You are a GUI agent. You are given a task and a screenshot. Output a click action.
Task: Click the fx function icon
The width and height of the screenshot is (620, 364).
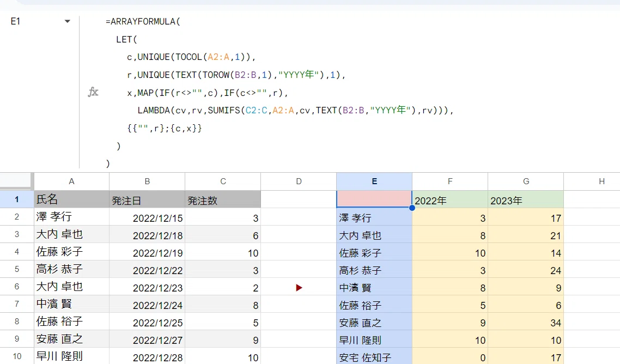pyautogui.click(x=93, y=92)
